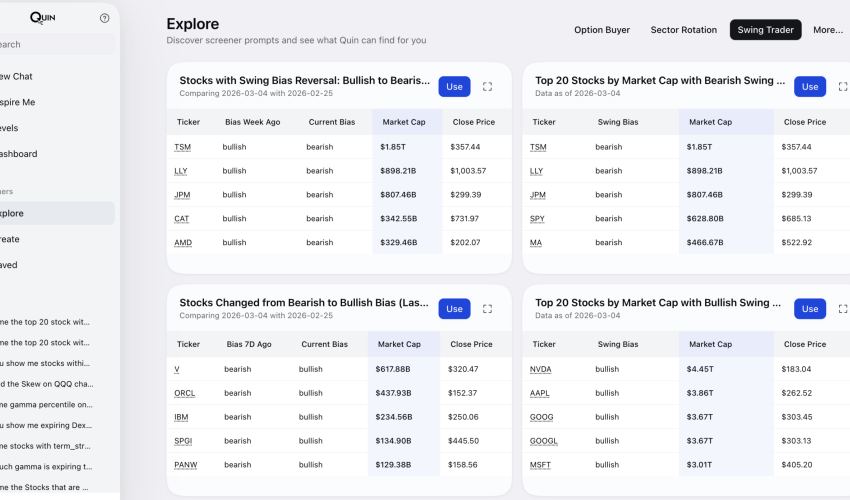This screenshot has width=850, height=500.
Task: Click ORCL ticker link
Action: tap(184, 393)
